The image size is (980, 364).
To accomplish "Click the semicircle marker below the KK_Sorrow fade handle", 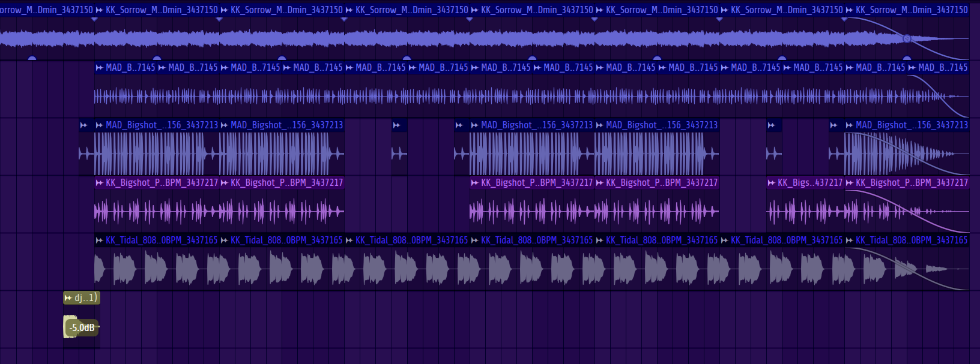I will (907, 58).
